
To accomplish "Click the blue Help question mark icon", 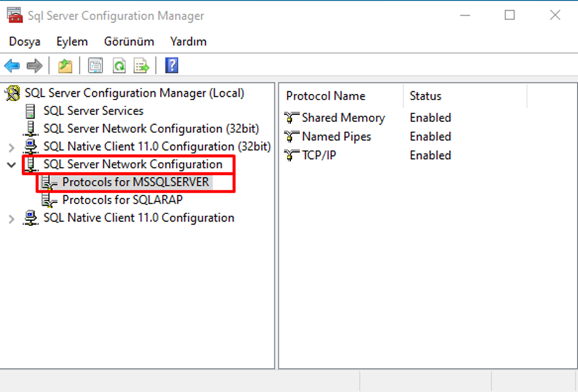I will point(172,66).
